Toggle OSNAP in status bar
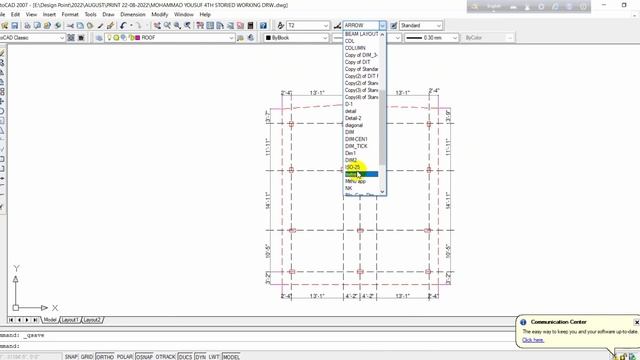This screenshot has width=640, height=360. (x=144, y=357)
